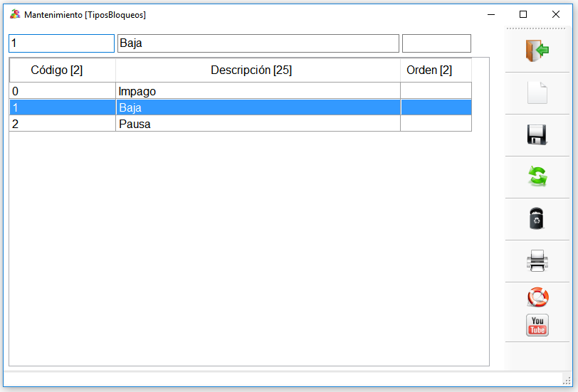The width and height of the screenshot is (578, 392).
Task: Click the Orden [2] column header
Action: click(436, 70)
